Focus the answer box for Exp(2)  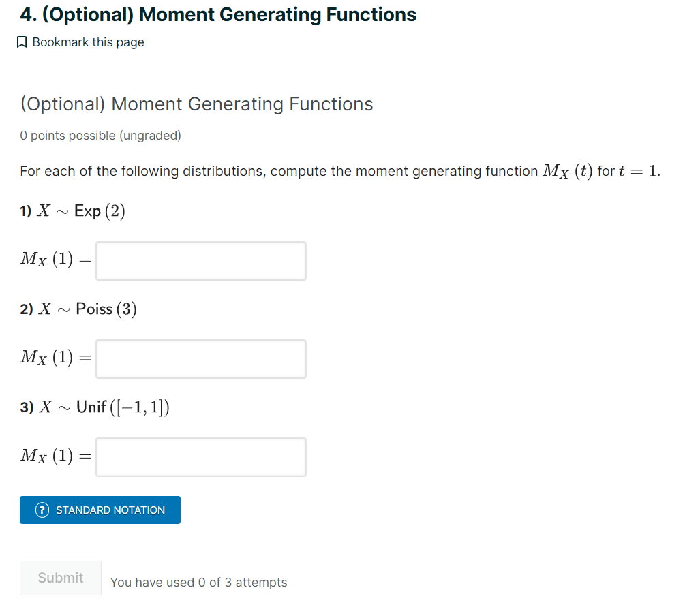point(201,261)
